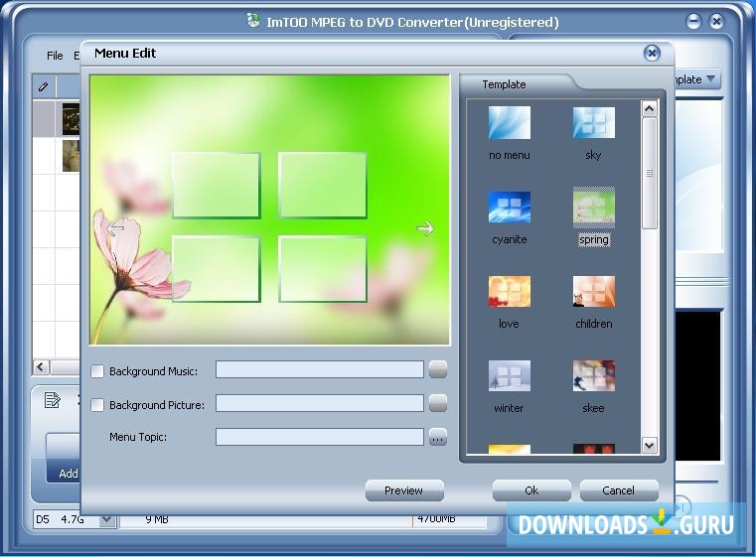This screenshot has width=756, height=557.
Task: Open the template dropdown arrow in main window
Action: pyautogui.click(x=711, y=78)
